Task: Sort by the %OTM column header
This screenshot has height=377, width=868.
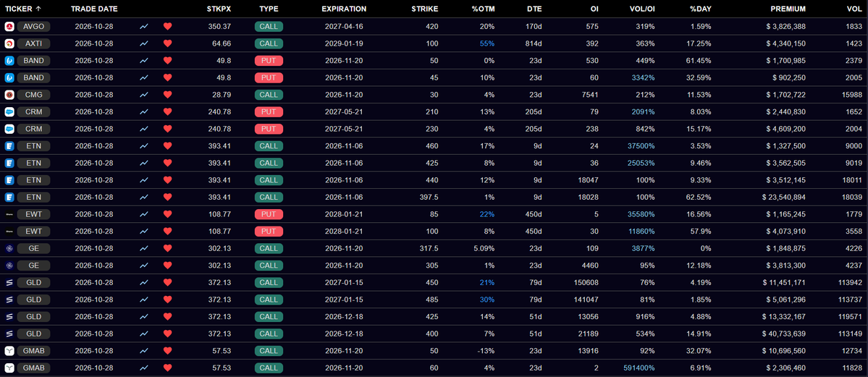Action: click(484, 9)
